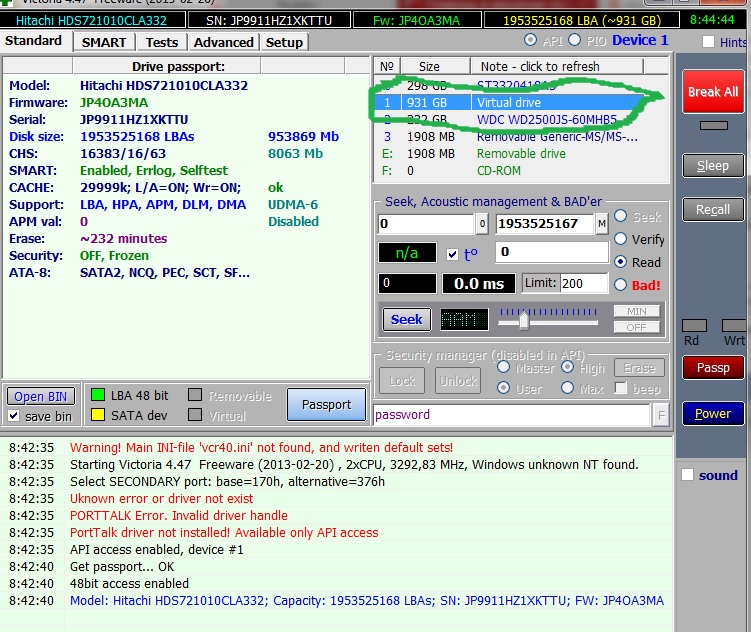Select the Max radio button
This screenshot has width=751, height=632.
pos(568,387)
